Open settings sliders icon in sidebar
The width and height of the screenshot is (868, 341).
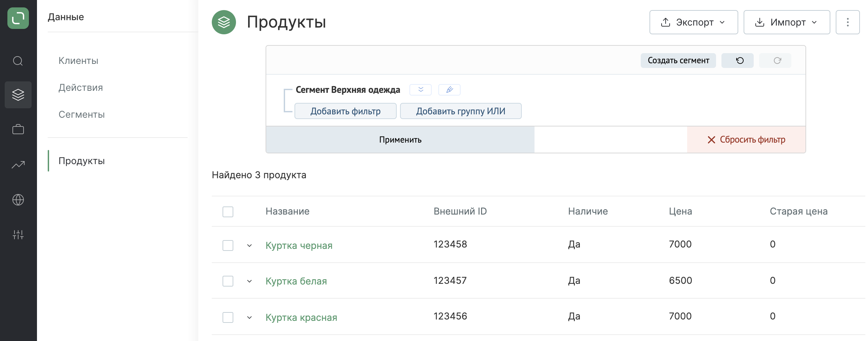(18, 234)
